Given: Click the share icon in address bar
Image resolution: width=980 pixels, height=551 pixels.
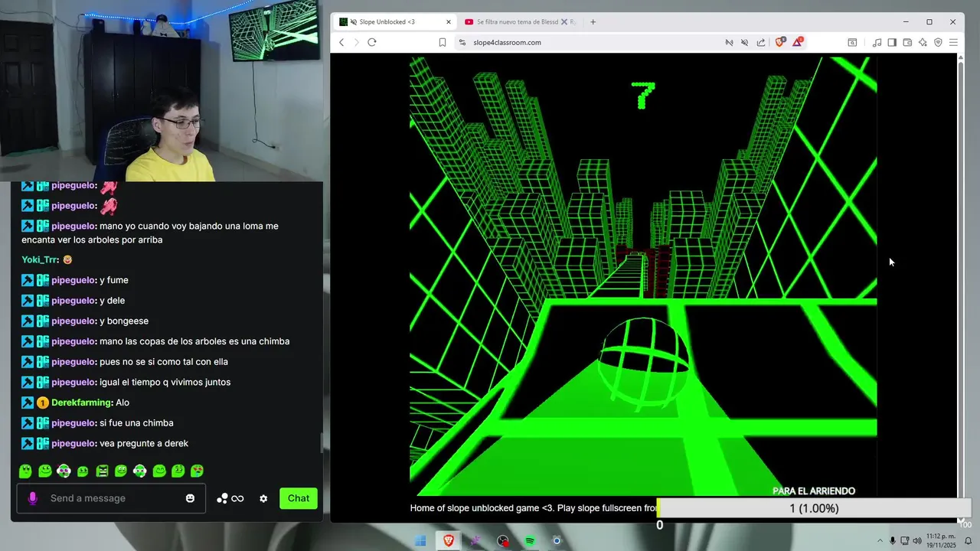Looking at the screenshot, I should click(761, 42).
